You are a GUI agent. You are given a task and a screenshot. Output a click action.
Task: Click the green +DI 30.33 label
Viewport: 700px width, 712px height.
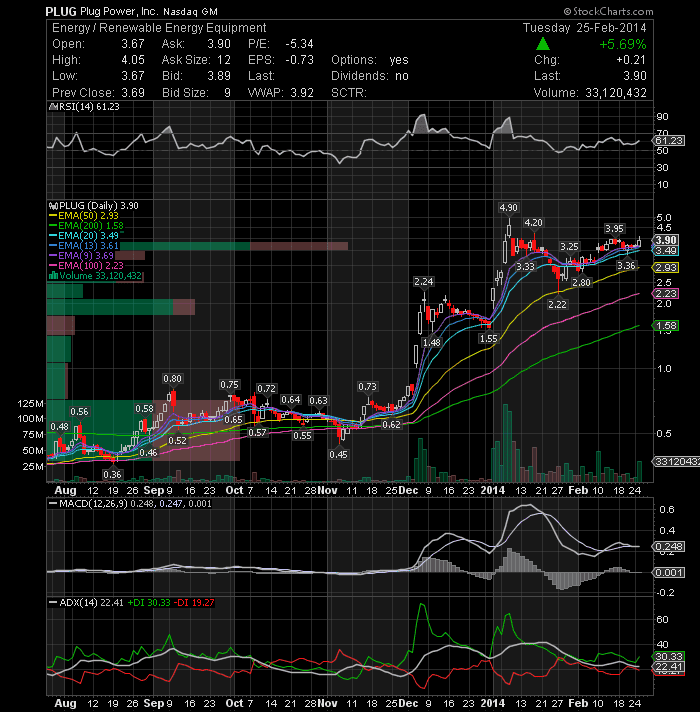click(149, 603)
